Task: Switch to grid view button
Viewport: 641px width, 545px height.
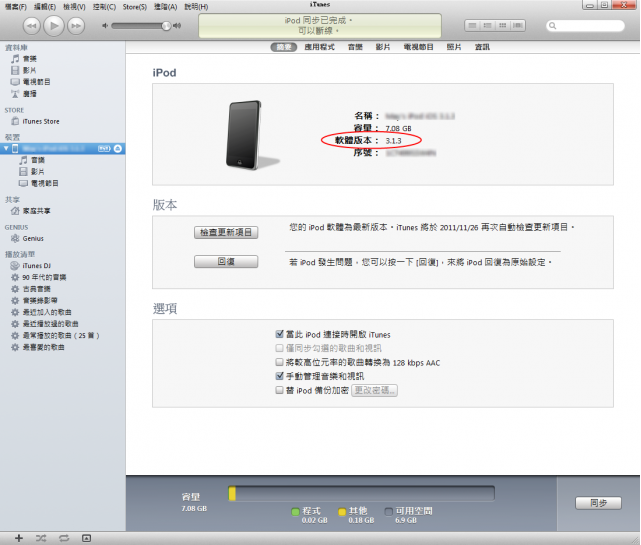Action: (502, 25)
